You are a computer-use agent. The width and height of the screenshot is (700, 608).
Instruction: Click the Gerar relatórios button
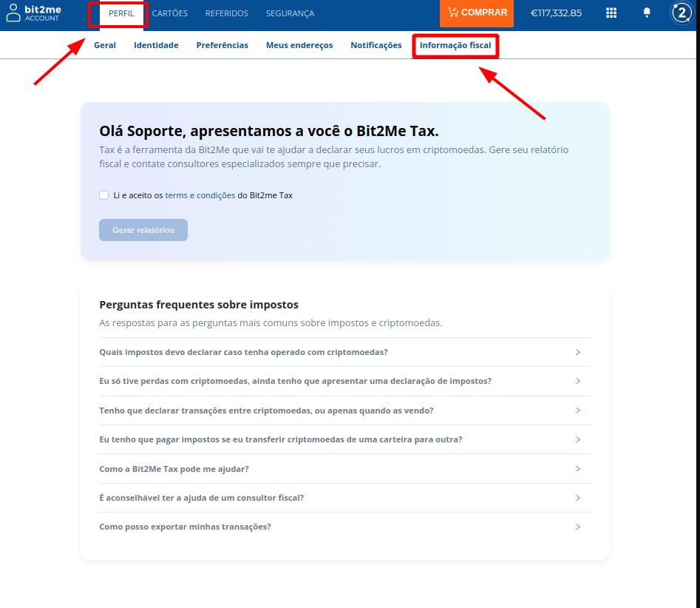(143, 230)
